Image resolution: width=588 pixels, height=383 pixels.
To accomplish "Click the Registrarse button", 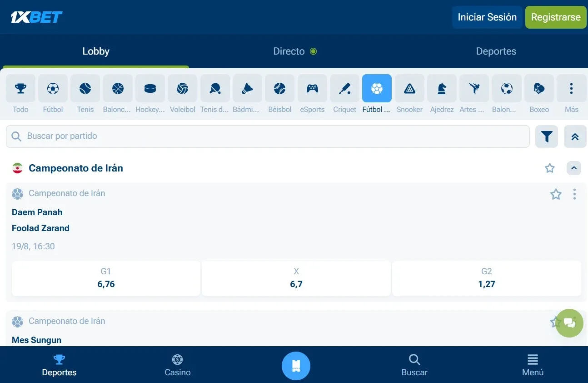I will coord(556,17).
